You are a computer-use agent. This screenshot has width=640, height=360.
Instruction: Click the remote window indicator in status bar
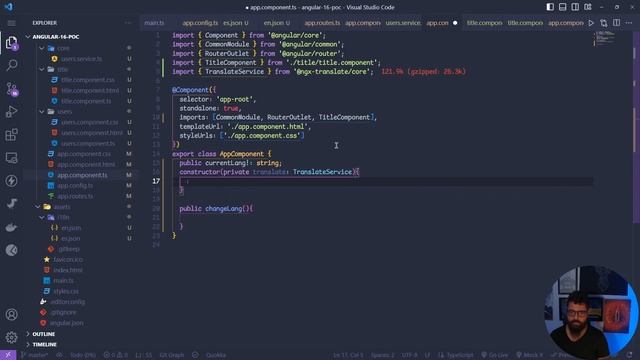pos(8,355)
